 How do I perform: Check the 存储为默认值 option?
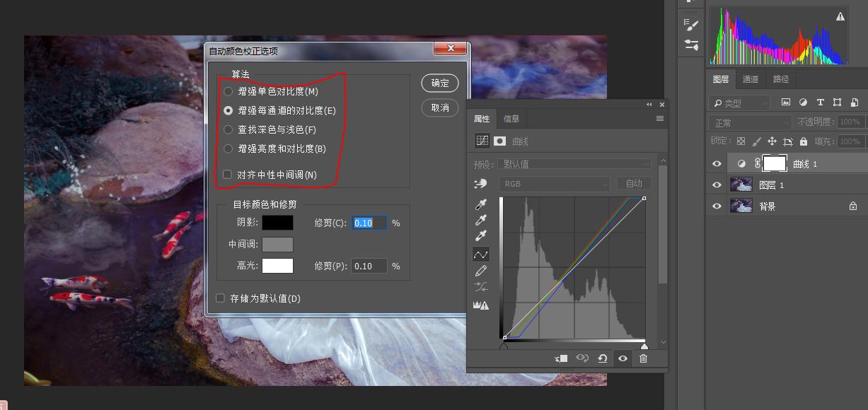tap(220, 298)
